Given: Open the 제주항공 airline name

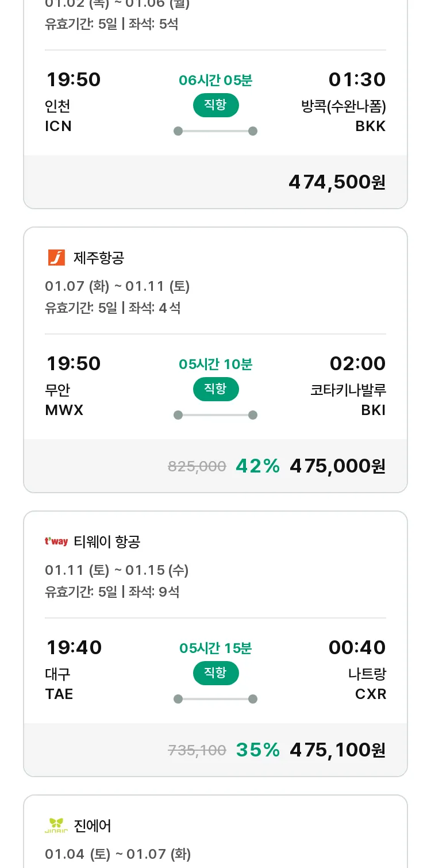Looking at the screenshot, I should [99, 258].
